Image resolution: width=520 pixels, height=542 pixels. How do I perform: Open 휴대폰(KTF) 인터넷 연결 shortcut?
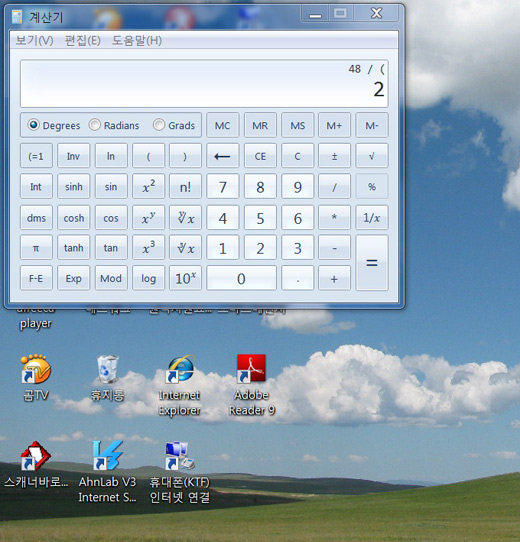[179, 471]
